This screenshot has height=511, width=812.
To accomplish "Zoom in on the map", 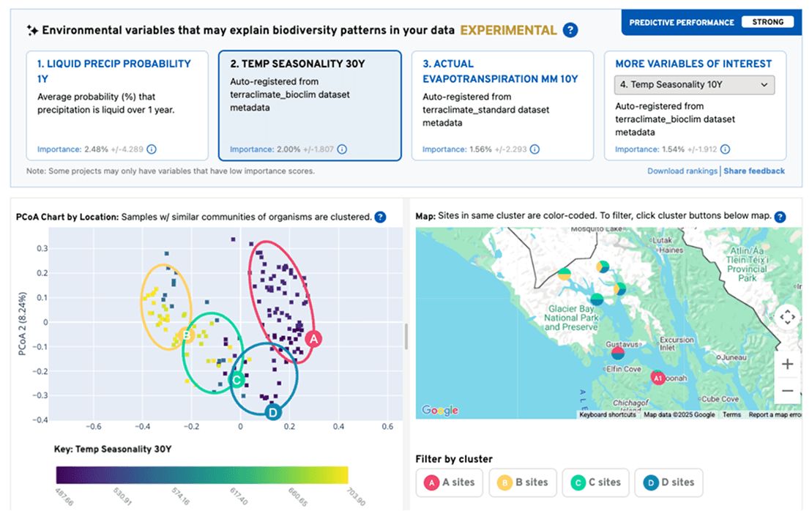I will tap(787, 363).
